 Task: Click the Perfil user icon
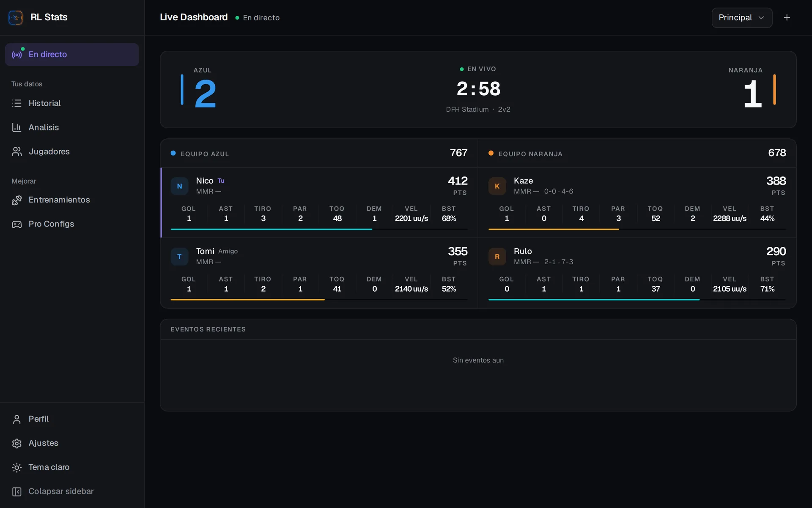17,419
